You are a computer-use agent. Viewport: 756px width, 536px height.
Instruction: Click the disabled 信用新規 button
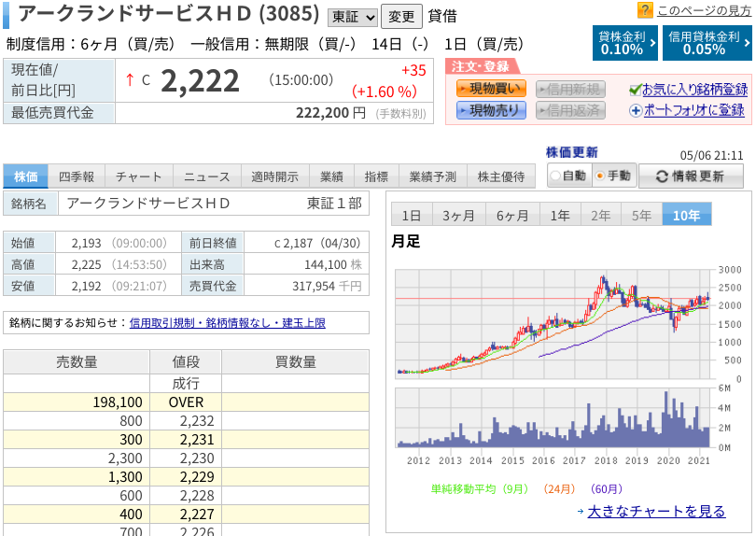[x=570, y=90]
